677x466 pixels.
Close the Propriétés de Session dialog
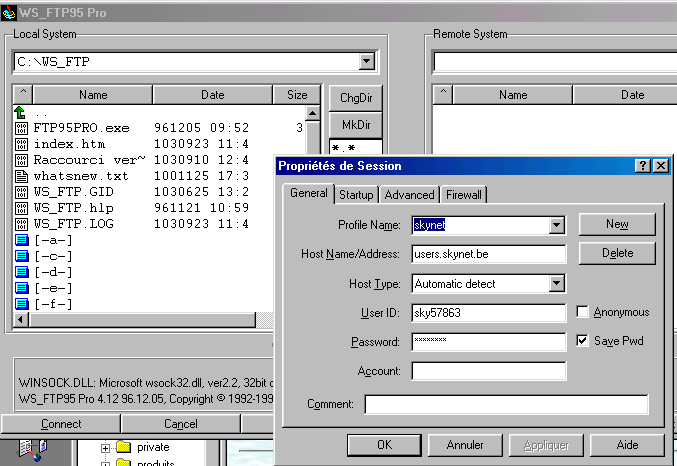[661, 165]
